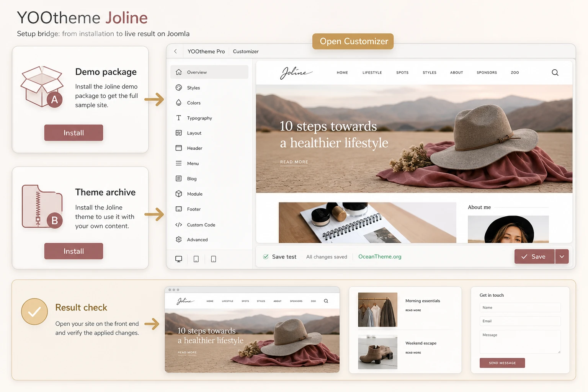Screen dimensions: 588x392
Task: Click the 'All changes saved' status text
Action: pos(327,257)
